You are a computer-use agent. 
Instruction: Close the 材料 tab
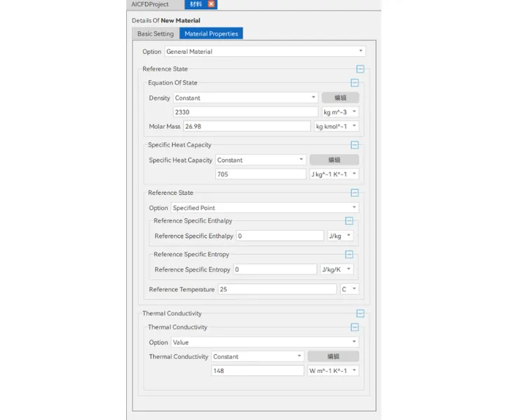(x=211, y=4)
